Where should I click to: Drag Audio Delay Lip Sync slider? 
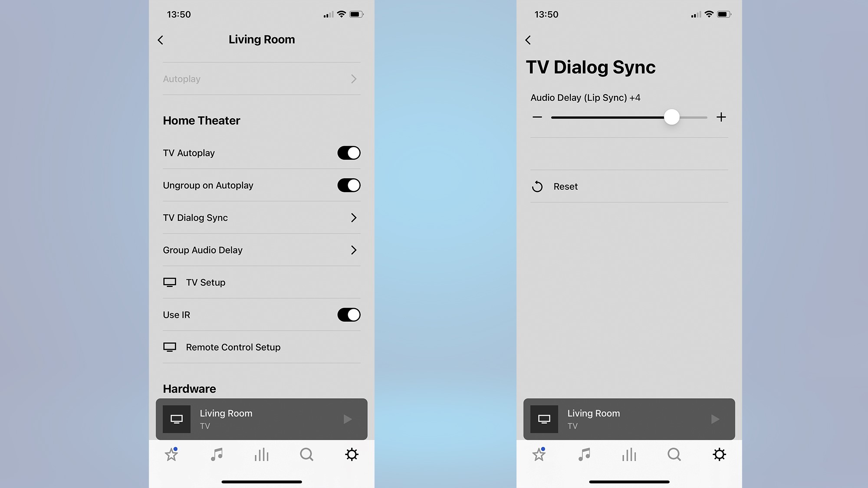pyautogui.click(x=671, y=117)
